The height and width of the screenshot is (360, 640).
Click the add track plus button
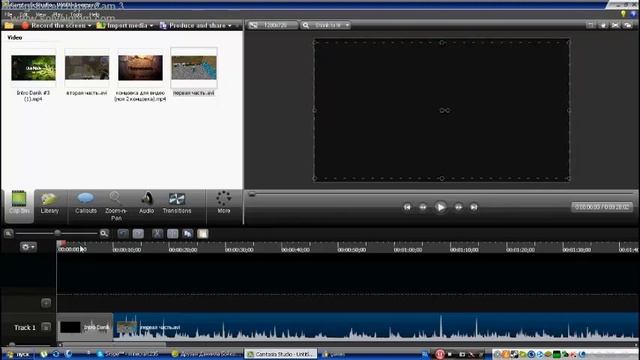point(46,303)
